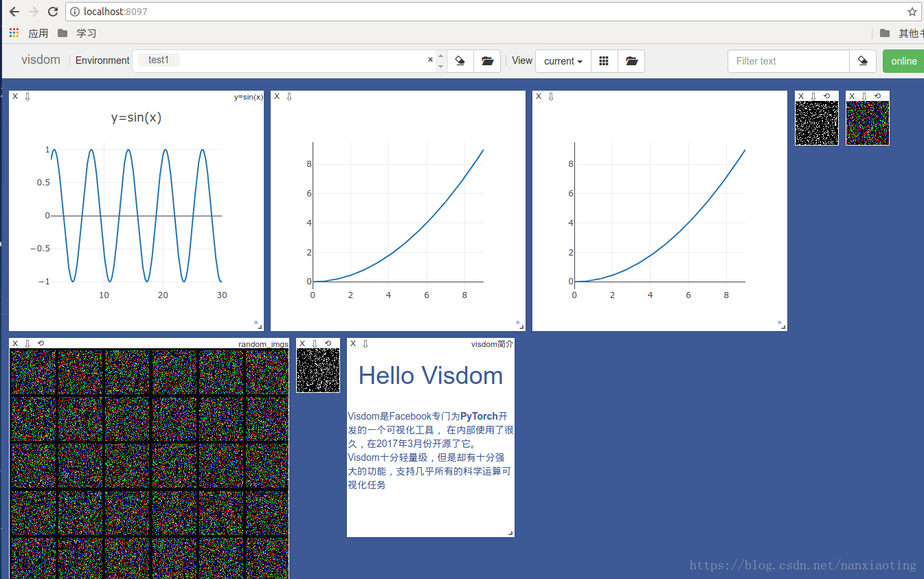Close the rightmost quadratic curve pane
Image resolution: width=924 pixels, height=579 pixels.
coord(539,96)
